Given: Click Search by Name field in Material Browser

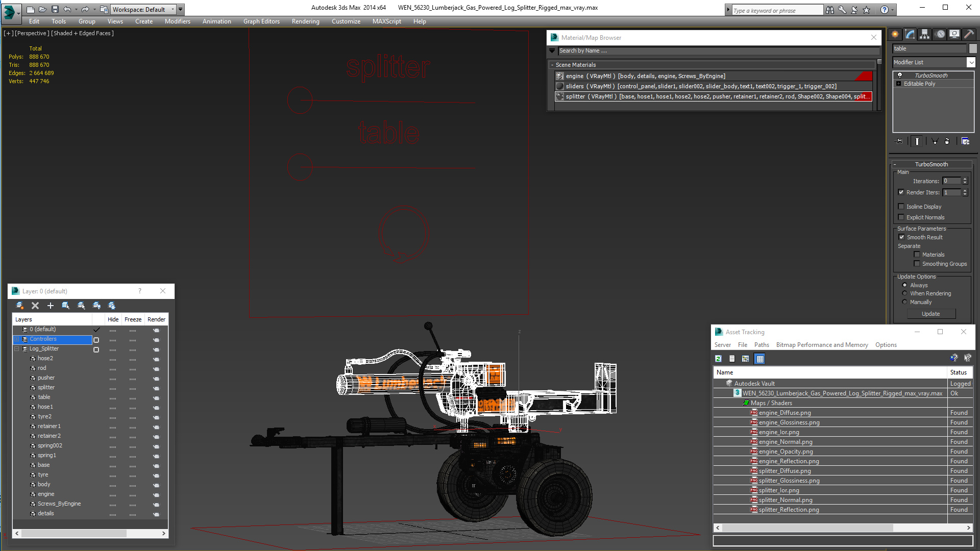Looking at the screenshot, I should pyautogui.click(x=715, y=51).
